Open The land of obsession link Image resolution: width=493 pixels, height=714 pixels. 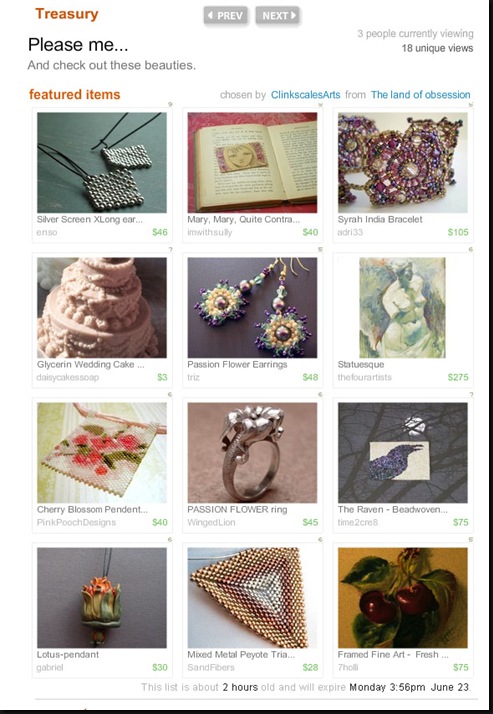[x=421, y=95]
